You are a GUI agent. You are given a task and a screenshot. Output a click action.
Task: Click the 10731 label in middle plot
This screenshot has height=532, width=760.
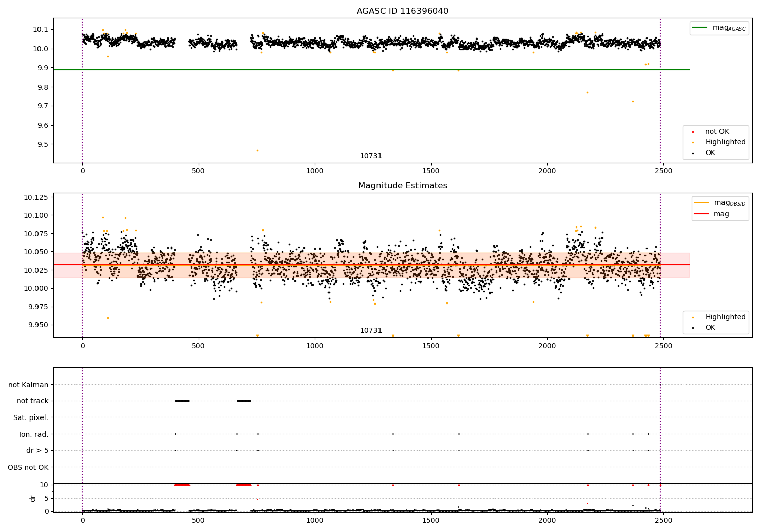click(371, 331)
